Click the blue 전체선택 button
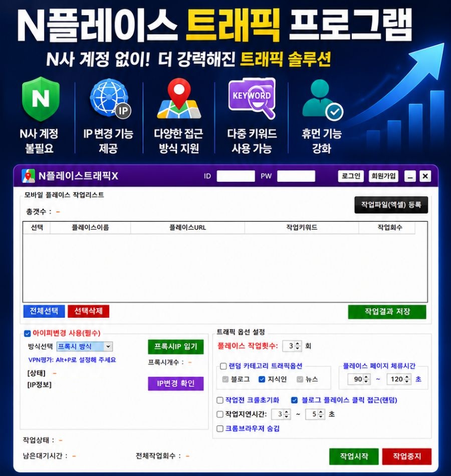This screenshot has height=476, width=451. pyautogui.click(x=44, y=311)
